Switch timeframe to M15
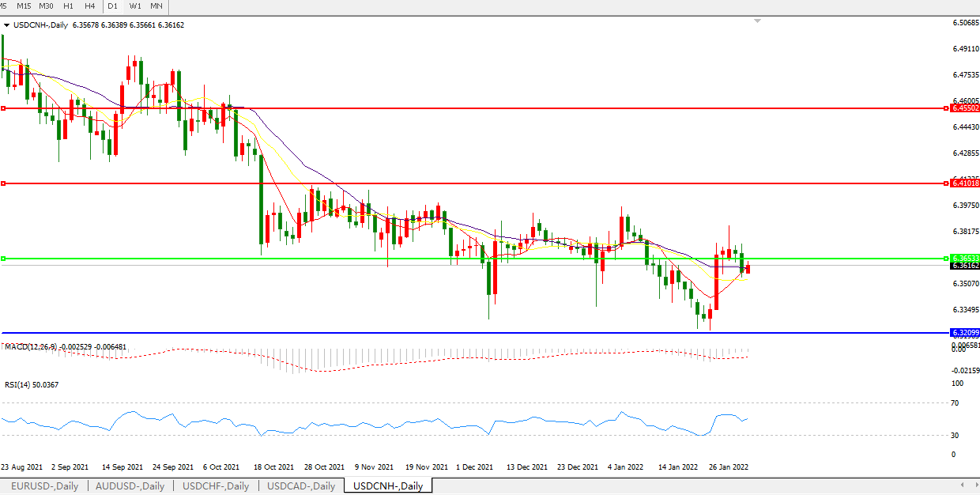Image resolution: width=980 pixels, height=495 pixels. coord(24,6)
